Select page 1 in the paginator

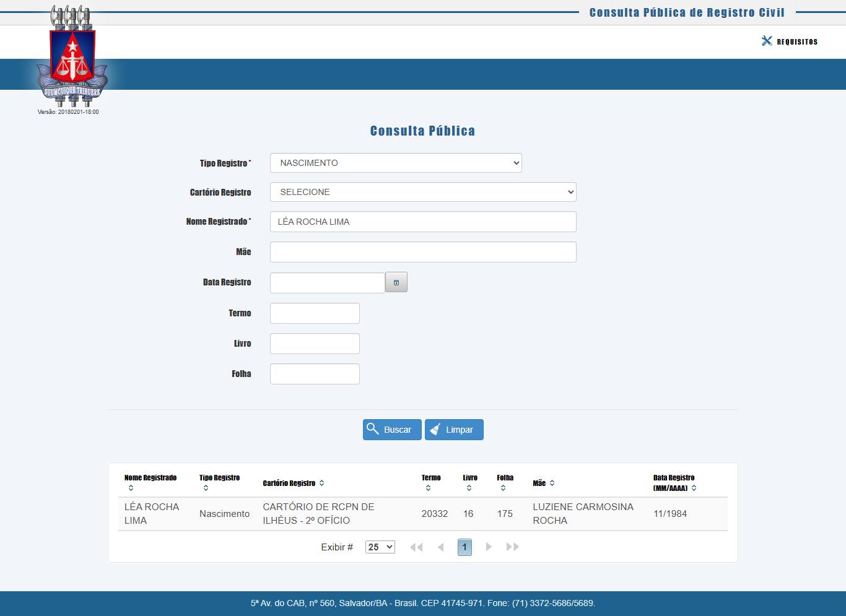pos(464,547)
